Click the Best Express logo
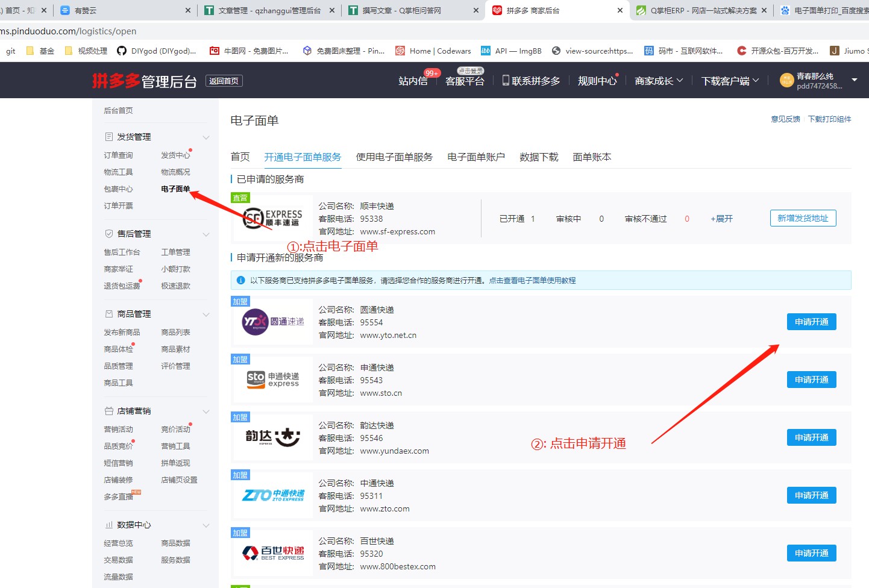 pyautogui.click(x=272, y=553)
